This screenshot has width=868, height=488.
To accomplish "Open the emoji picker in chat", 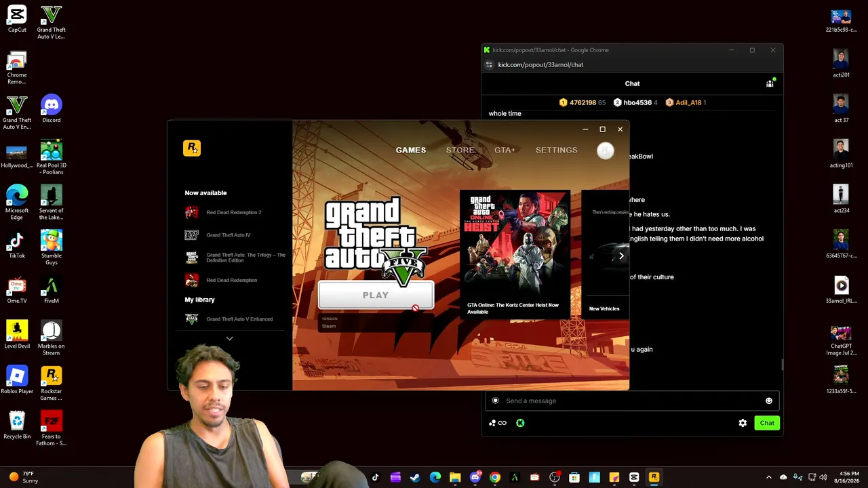I will 769,401.
